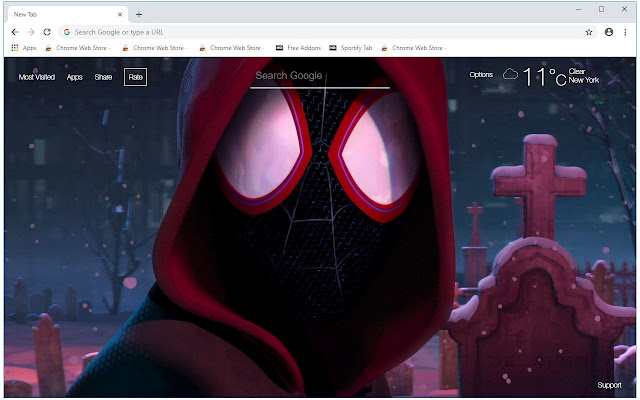This screenshot has width=640, height=400.
Task: Open the Most Visited menu
Action: [x=37, y=77]
